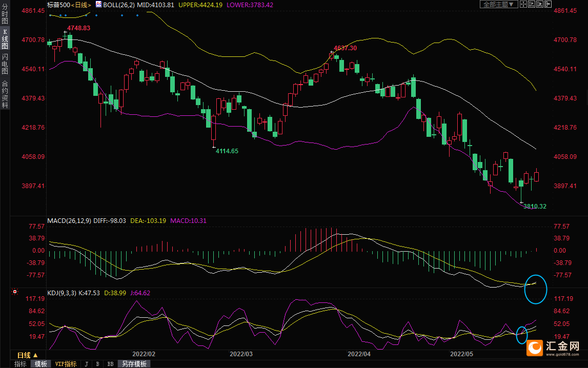Click the 2022/05 date axis label

point(461,354)
